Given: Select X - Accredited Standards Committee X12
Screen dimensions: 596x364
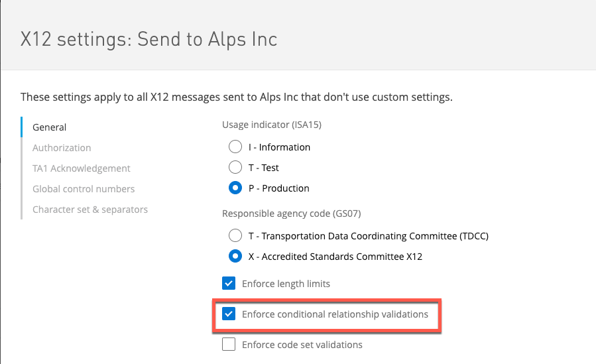Looking at the screenshot, I should coord(235,256).
